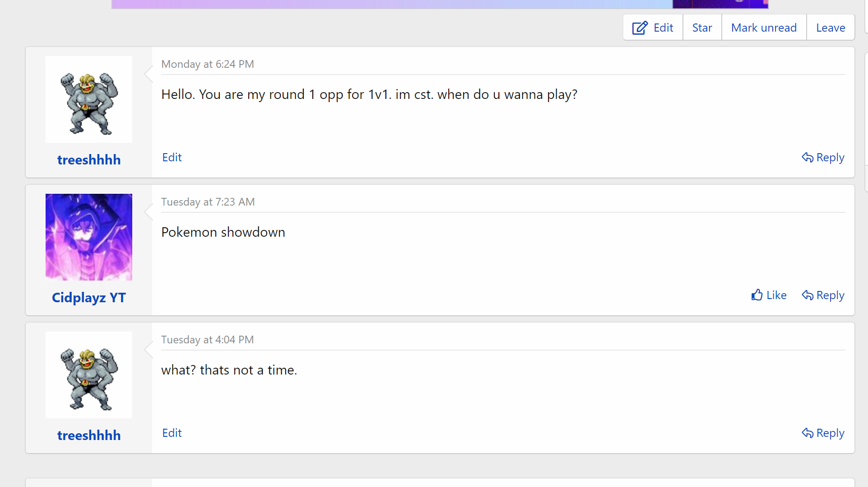Edit the 'what? thats not a time' message

172,433
